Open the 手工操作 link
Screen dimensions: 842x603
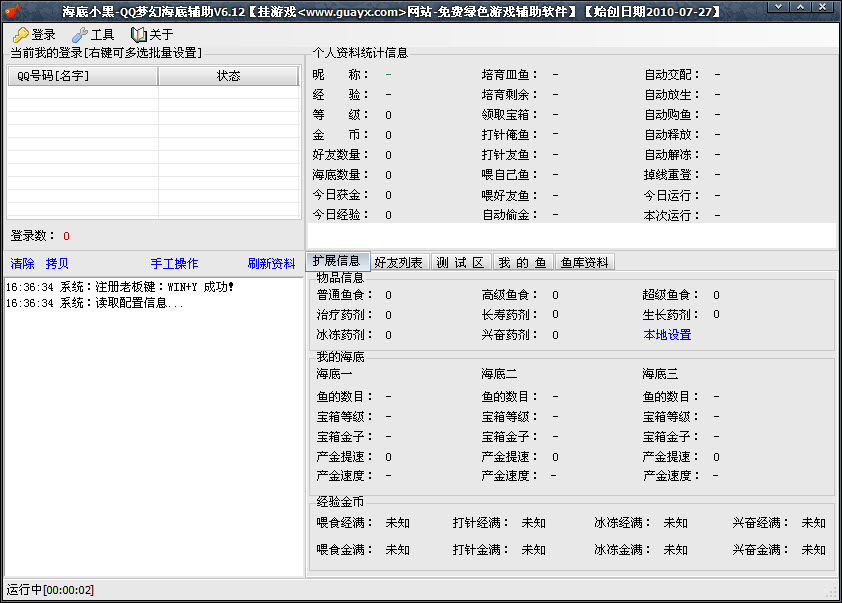(x=175, y=264)
